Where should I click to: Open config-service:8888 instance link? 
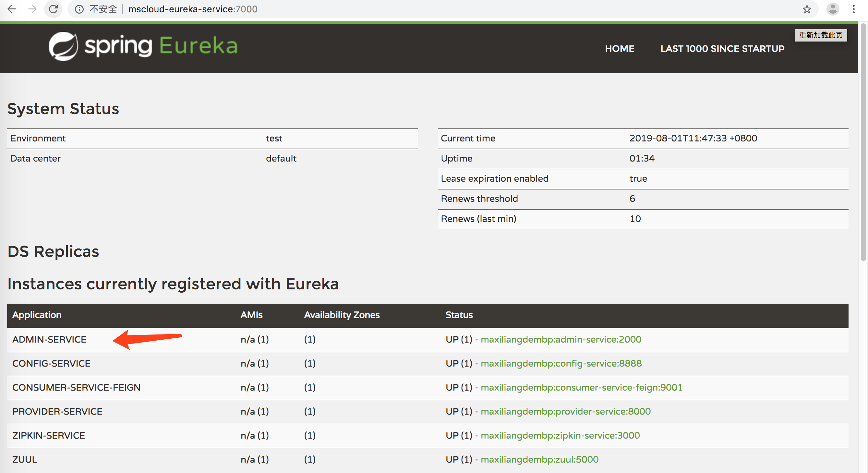click(561, 363)
